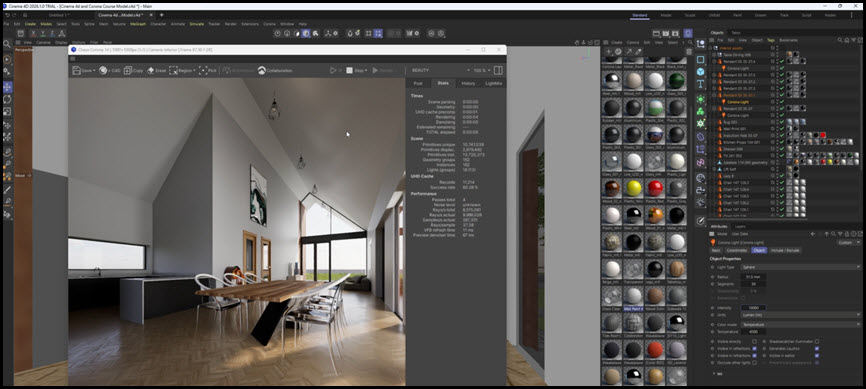
Task: Open Collaboration in the Corona frame buffer
Action: tap(274, 71)
